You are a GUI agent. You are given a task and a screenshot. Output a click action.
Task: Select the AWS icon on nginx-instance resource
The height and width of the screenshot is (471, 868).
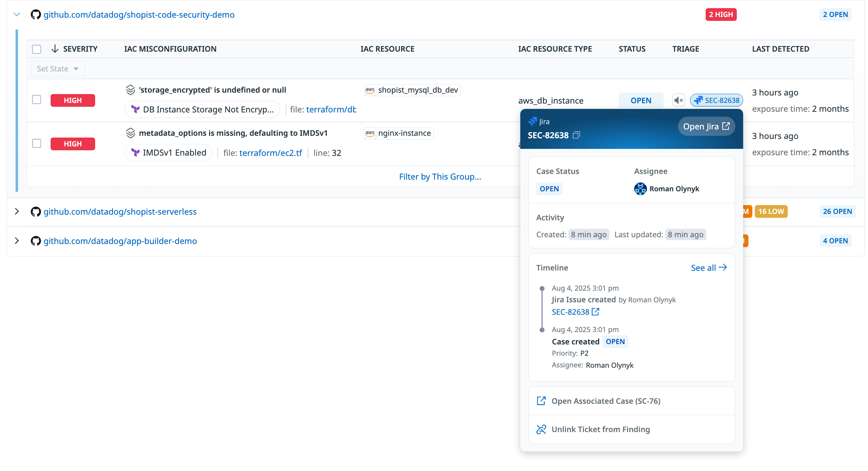(370, 133)
